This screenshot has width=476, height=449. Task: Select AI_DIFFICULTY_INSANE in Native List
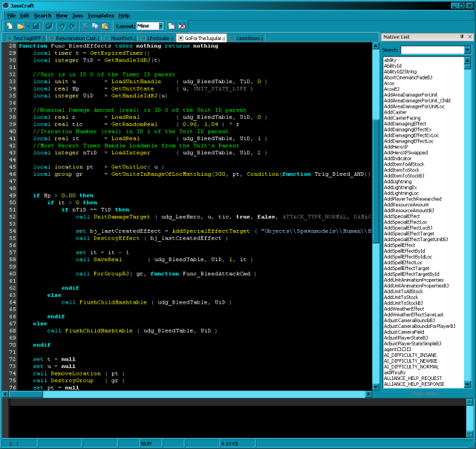coord(410,355)
